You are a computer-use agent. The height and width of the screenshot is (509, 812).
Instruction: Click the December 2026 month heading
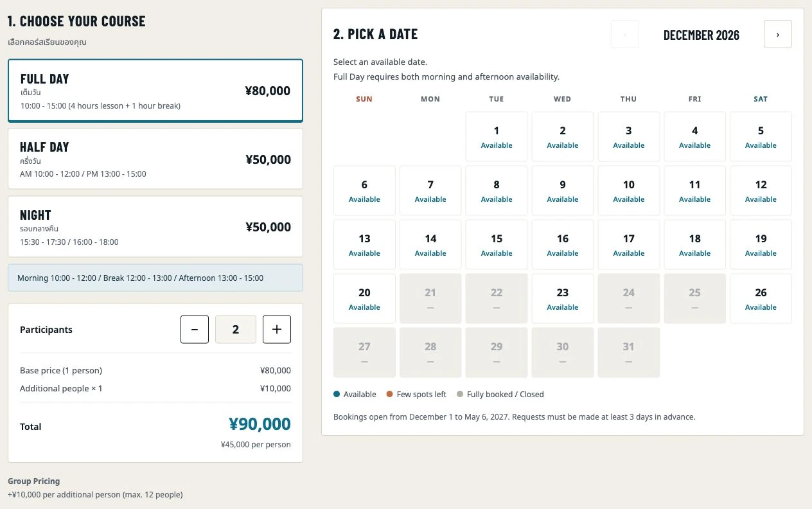[702, 35]
